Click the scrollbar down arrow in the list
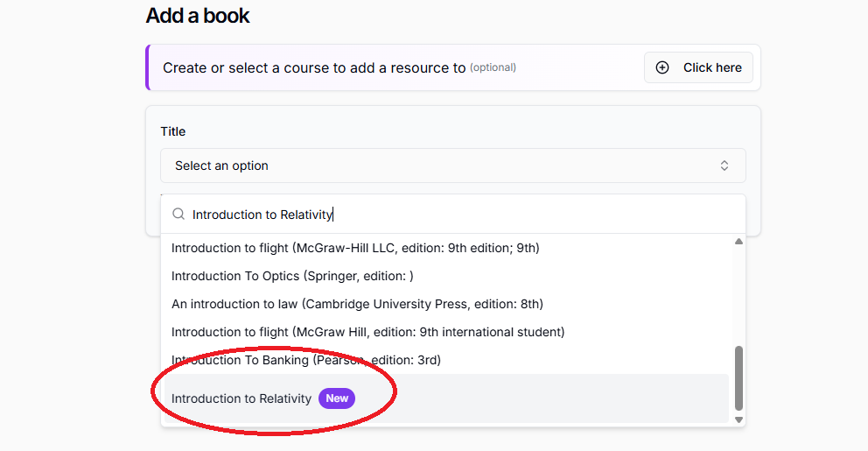The width and height of the screenshot is (868, 451). point(738,420)
